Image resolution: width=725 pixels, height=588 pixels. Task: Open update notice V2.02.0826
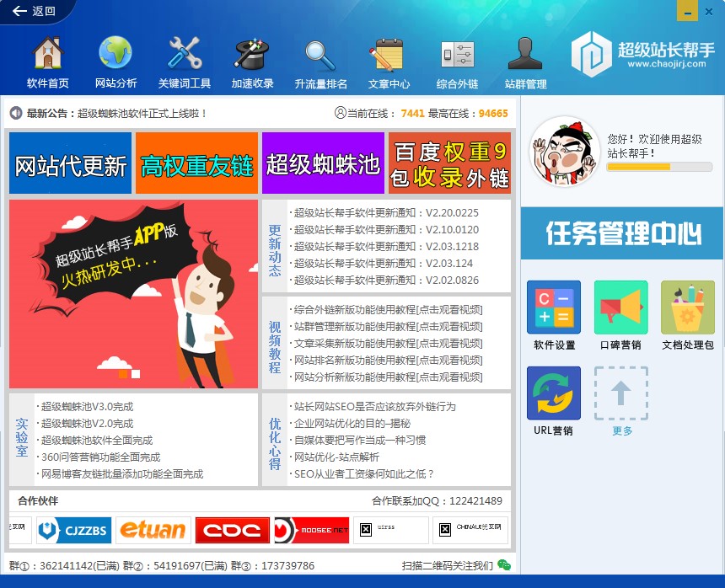coord(386,281)
